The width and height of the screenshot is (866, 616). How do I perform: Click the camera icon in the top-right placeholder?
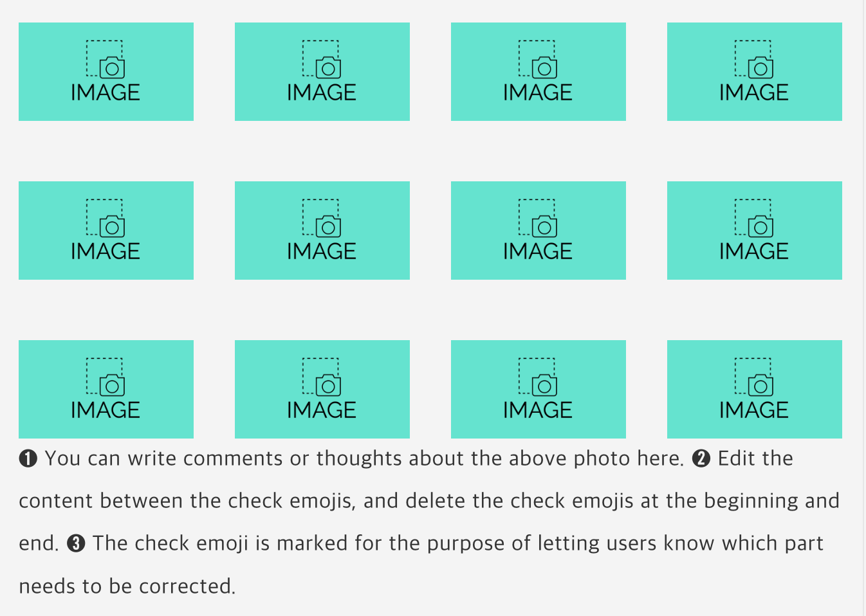pyautogui.click(x=760, y=67)
